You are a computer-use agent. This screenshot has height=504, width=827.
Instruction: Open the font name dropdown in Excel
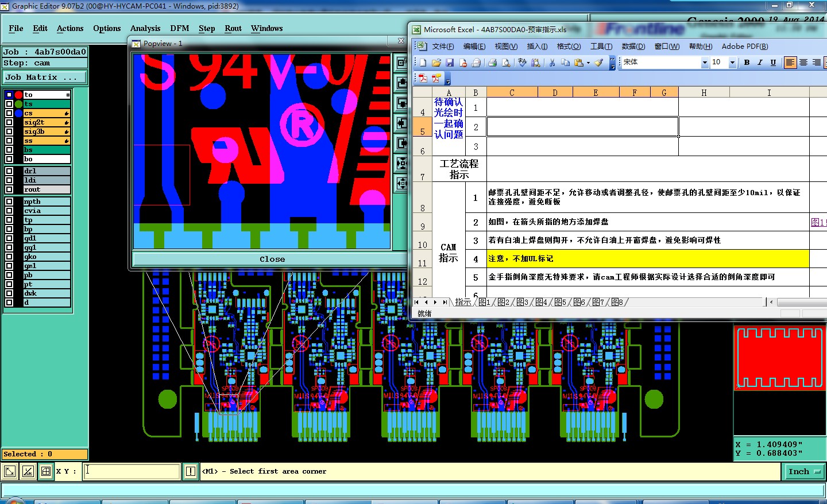(x=705, y=63)
